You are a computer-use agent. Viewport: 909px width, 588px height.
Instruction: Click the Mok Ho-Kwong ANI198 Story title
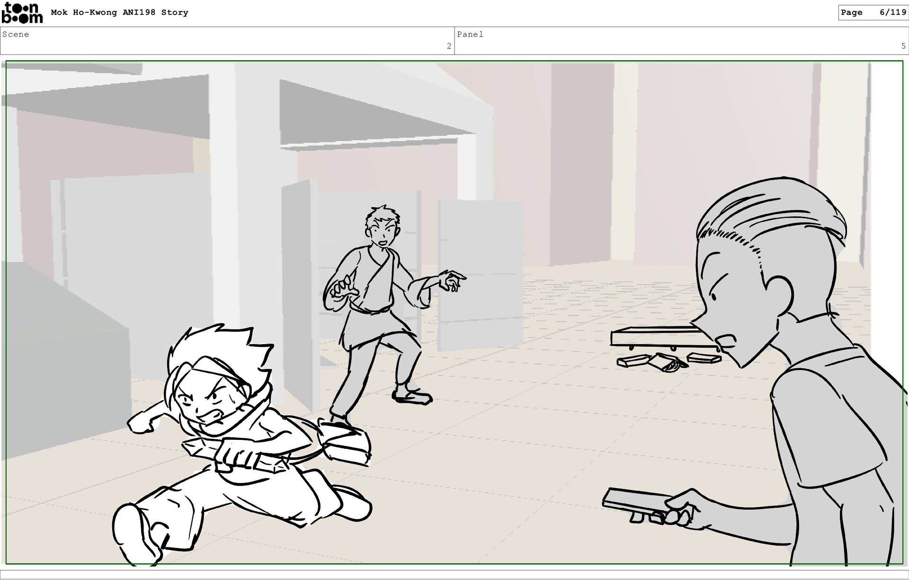(x=119, y=13)
